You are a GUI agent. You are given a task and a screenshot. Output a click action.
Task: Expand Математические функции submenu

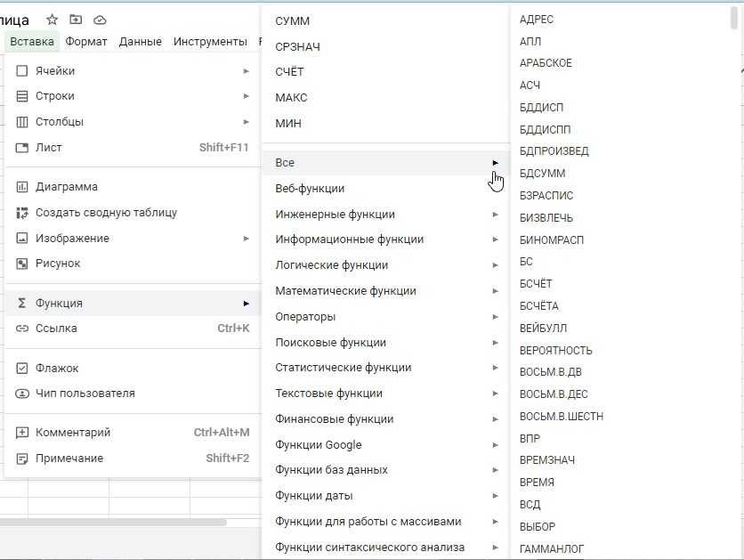pyautogui.click(x=345, y=291)
